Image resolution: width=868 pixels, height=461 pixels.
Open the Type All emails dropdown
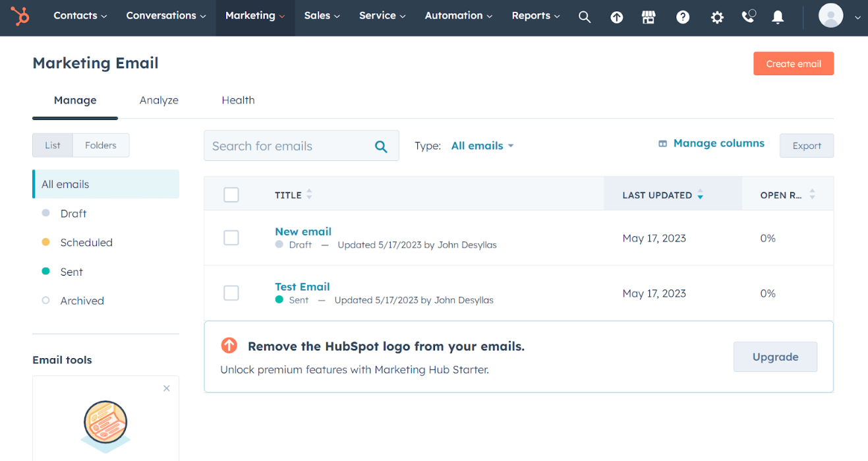click(x=482, y=146)
